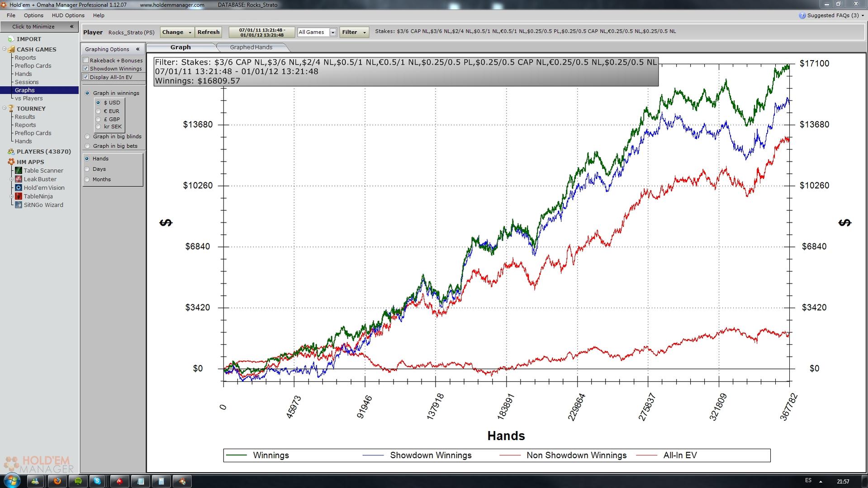868x488 pixels.
Task: Select the € EUR currency radio button
Action: tap(98, 111)
